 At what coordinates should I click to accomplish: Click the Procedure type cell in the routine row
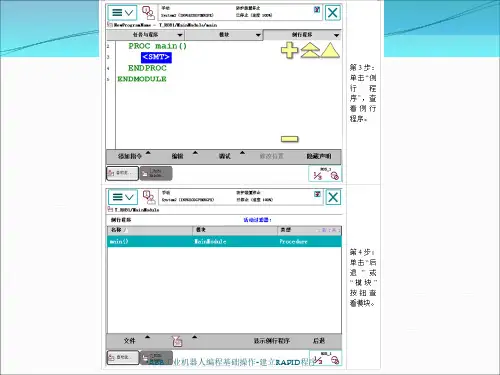coord(293,241)
